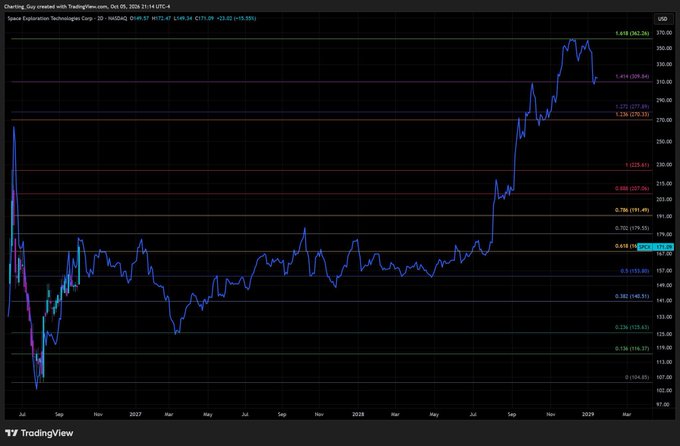The image size is (680, 446).
Task: Click the 149.00 price axis label
Action: [664, 285]
